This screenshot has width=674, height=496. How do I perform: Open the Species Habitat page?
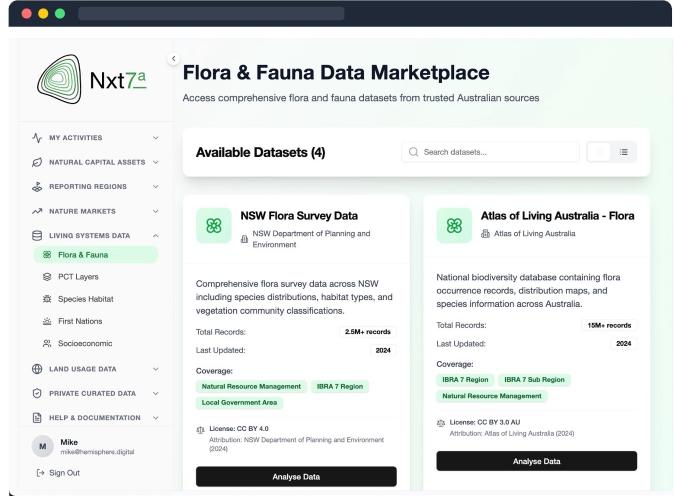[96, 299]
